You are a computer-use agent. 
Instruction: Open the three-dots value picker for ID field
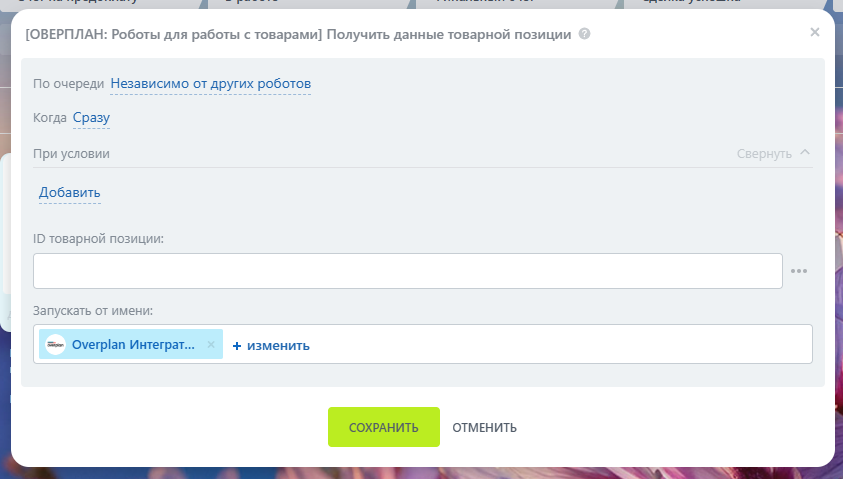[799, 271]
